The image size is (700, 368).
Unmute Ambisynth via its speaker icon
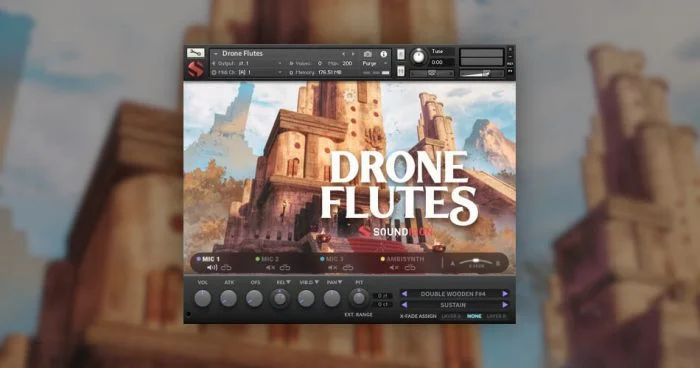click(394, 268)
